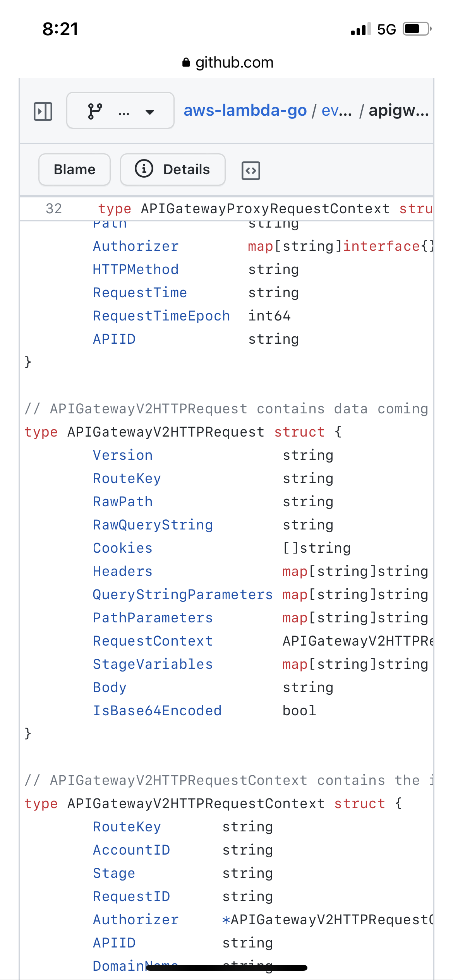Click the Authorizer link in the V2 context struct
Image resolution: width=453 pixels, height=980 pixels.
[136, 920]
